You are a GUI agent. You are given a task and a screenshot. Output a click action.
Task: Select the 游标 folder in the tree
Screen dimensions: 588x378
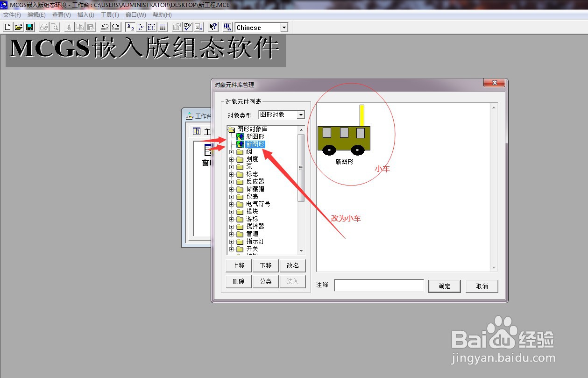pyautogui.click(x=252, y=219)
